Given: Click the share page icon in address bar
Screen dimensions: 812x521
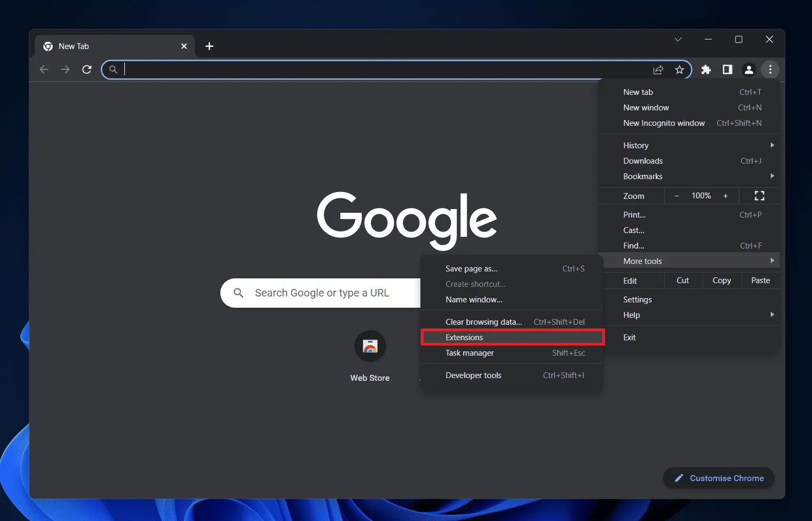Looking at the screenshot, I should (x=658, y=70).
